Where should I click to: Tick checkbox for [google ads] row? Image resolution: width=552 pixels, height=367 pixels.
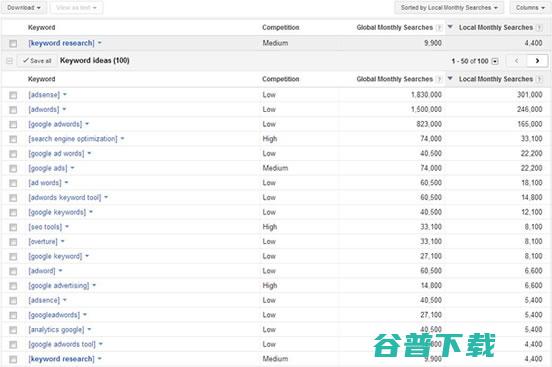(13, 168)
